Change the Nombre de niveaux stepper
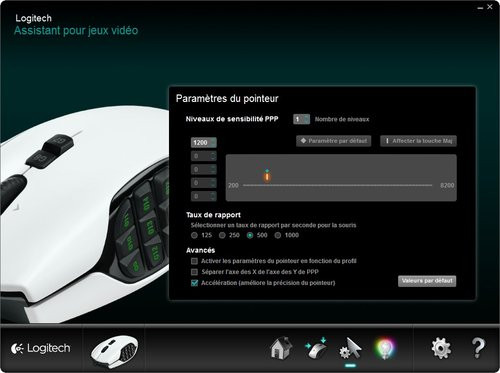Screen dimensions: 500x373 point(301,119)
